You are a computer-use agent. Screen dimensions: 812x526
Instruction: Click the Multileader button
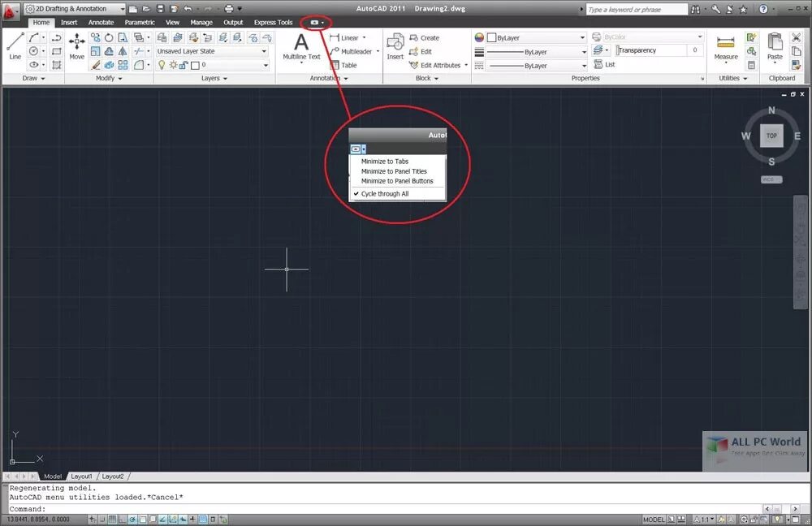click(351, 51)
